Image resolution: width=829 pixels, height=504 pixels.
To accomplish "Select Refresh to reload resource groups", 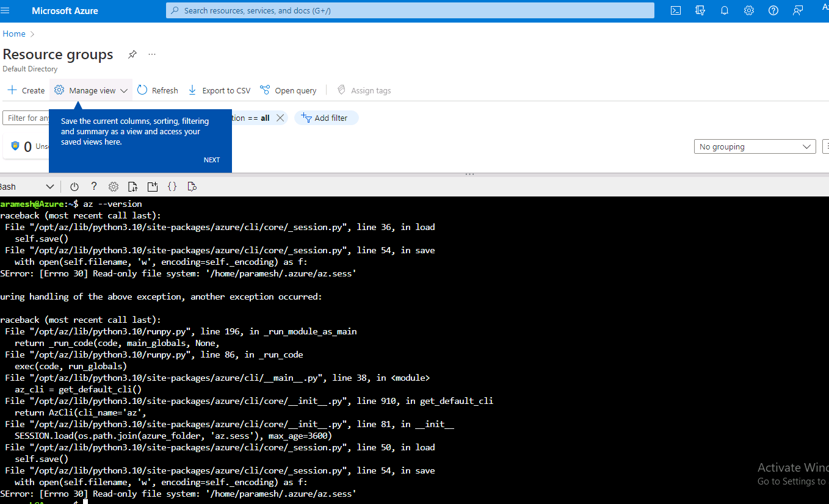I will point(157,90).
